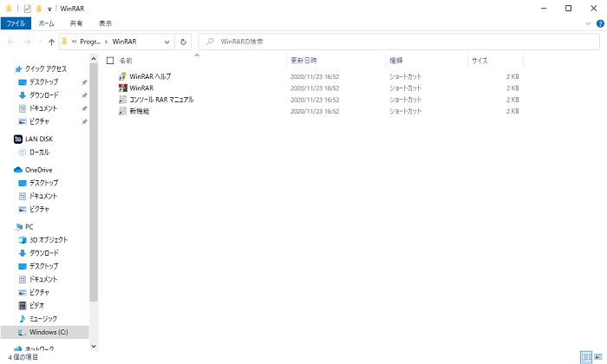Navigate back with the back arrow
The image size is (607, 364).
point(10,42)
